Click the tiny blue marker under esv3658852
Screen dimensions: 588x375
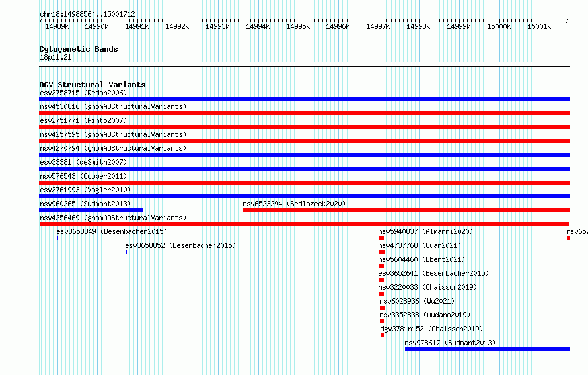coord(126,252)
